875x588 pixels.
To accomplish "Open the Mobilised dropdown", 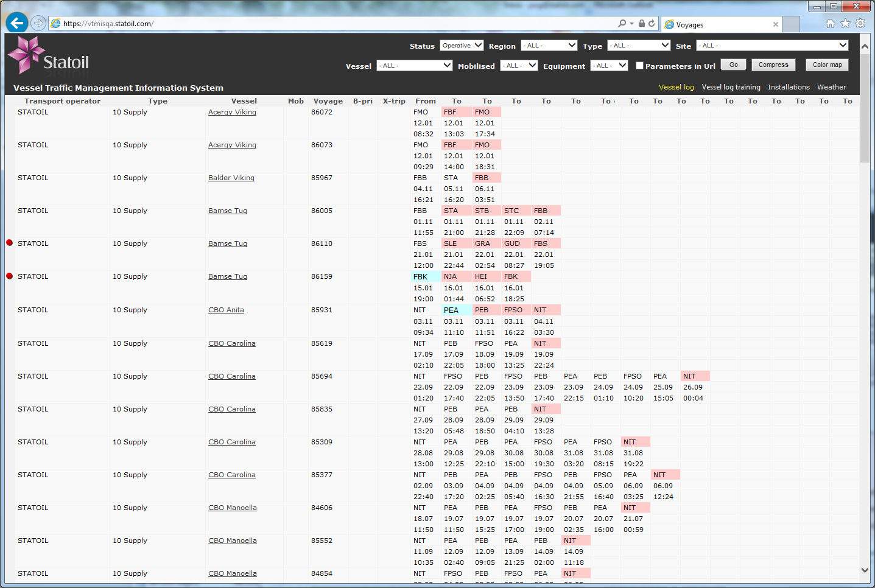I will click(519, 66).
